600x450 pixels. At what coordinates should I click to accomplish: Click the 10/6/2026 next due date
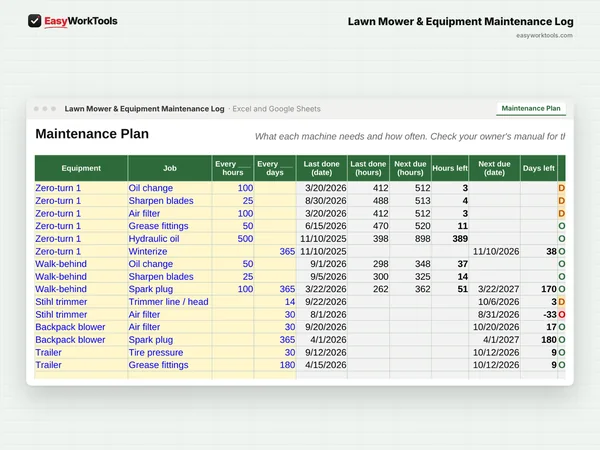pos(499,302)
